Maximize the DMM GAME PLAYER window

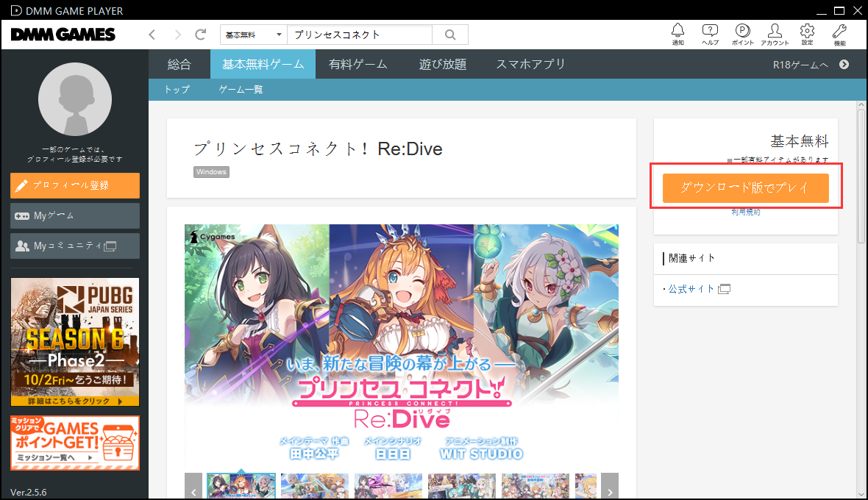(839, 10)
